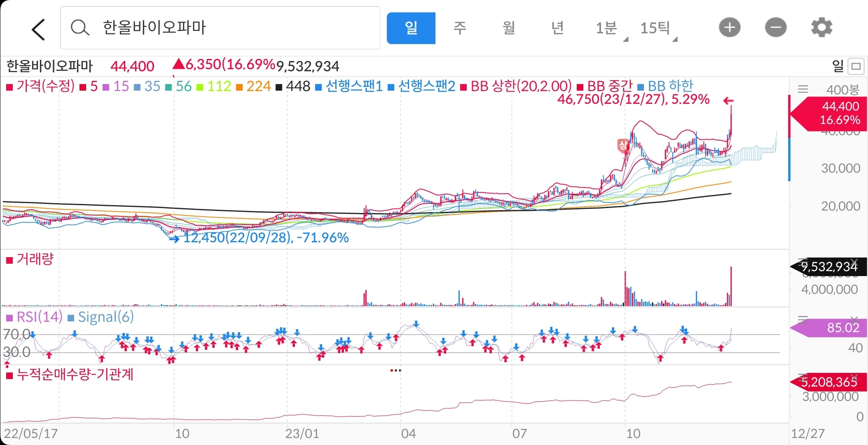Tap the low label 12,450(22/09/28), -71.96%
Image resolution: width=868 pixels, height=445 pixels.
266,238
